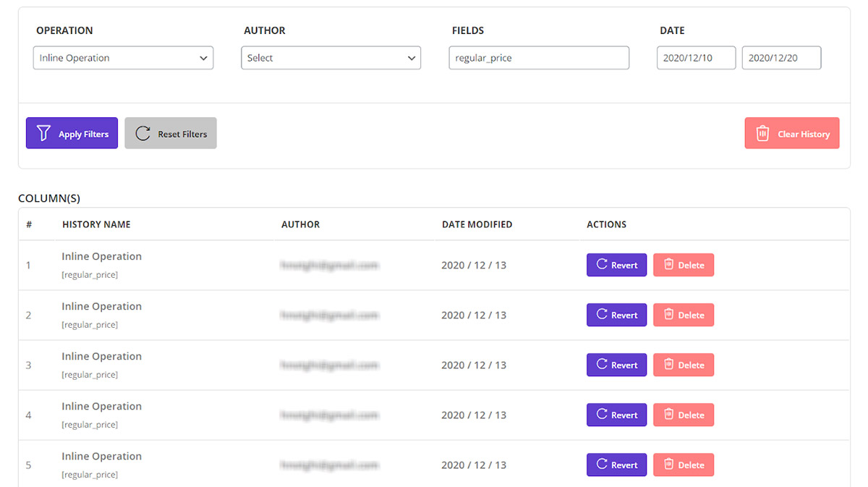Screen dimensions: 868x487
Task: Click the revert arrow icon in row 5
Action: (601, 465)
